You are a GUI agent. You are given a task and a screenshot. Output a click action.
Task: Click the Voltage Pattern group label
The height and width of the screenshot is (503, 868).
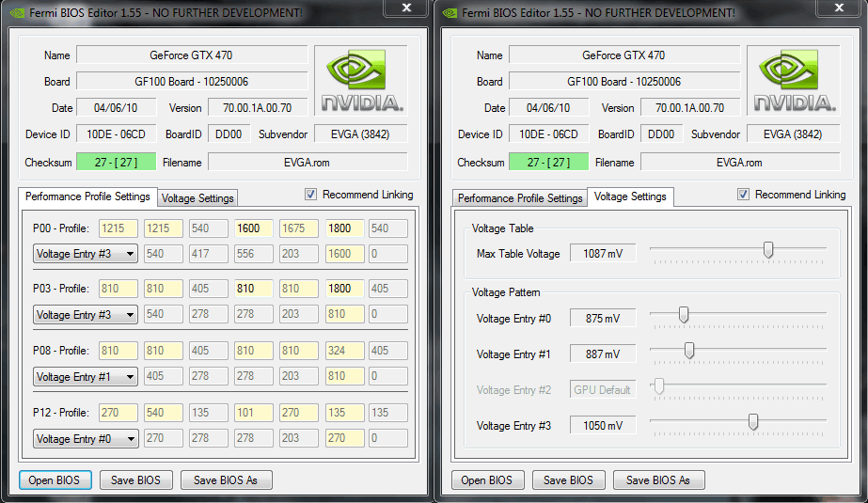(506, 292)
